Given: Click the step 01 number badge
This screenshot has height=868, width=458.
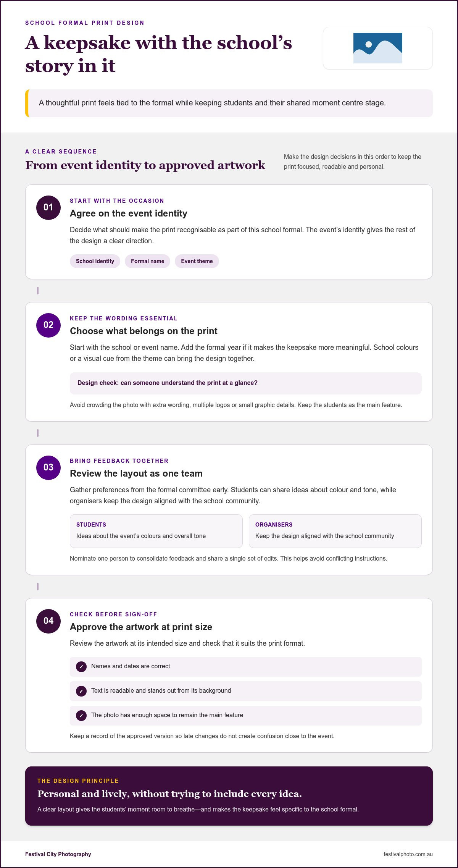Looking at the screenshot, I should click(48, 208).
